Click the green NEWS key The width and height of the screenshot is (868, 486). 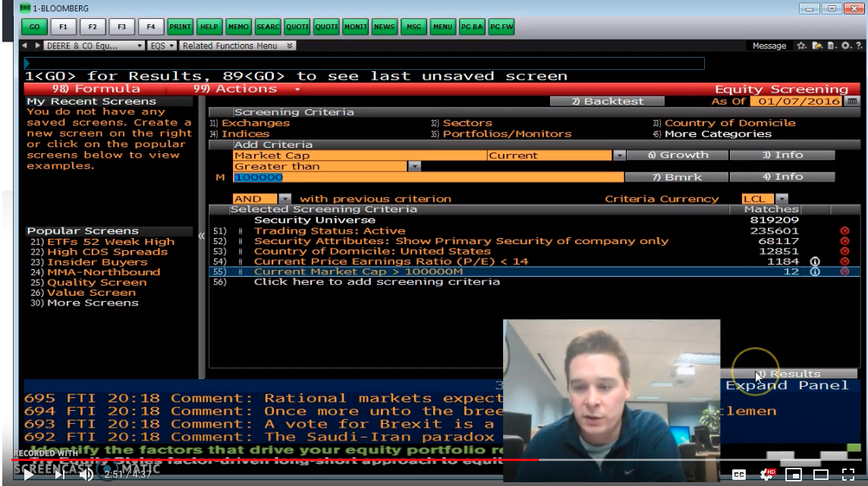[x=384, y=27]
